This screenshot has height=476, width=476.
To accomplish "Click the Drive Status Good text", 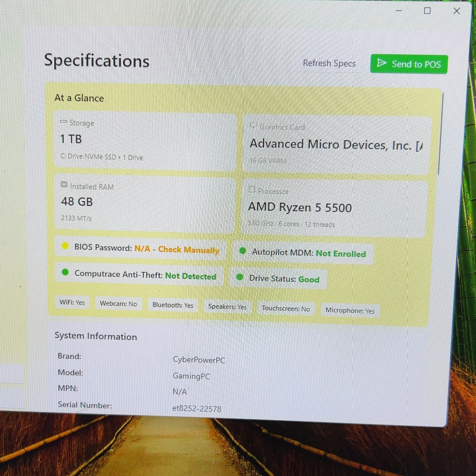I will click(x=309, y=279).
